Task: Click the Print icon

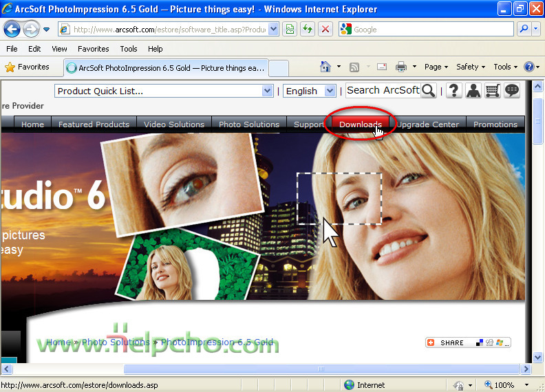Action: tap(400, 67)
